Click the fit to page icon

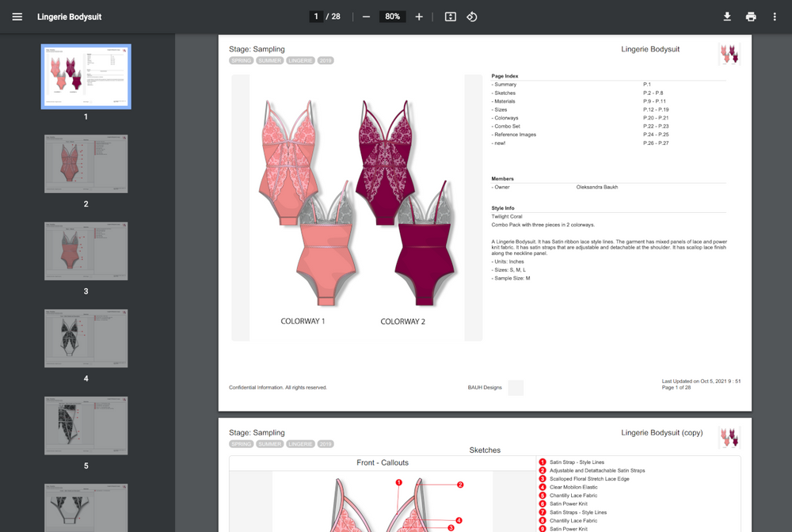click(x=451, y=17)
